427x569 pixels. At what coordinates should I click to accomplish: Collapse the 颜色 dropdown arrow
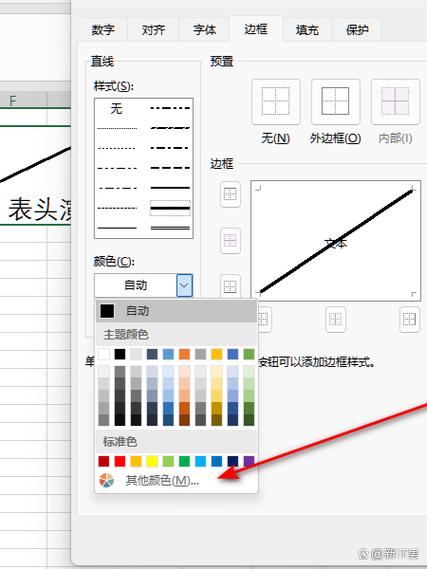coord(184,285)
